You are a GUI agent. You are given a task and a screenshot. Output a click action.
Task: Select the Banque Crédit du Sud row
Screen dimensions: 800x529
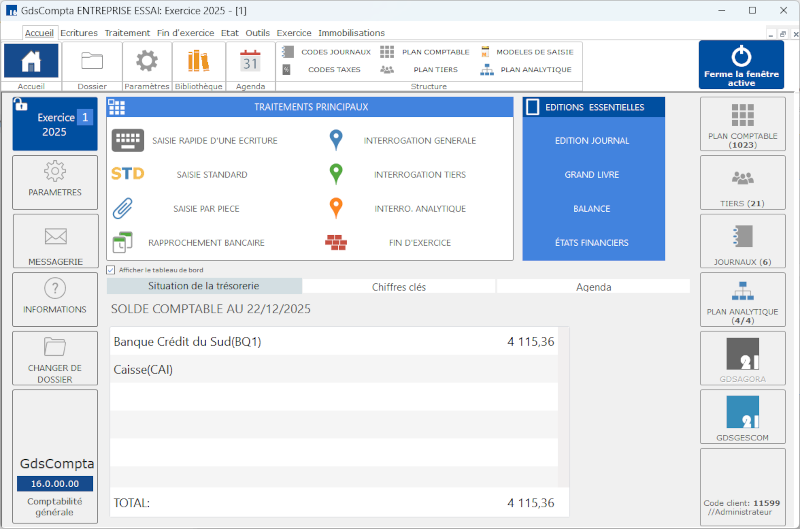pos(334,342)
